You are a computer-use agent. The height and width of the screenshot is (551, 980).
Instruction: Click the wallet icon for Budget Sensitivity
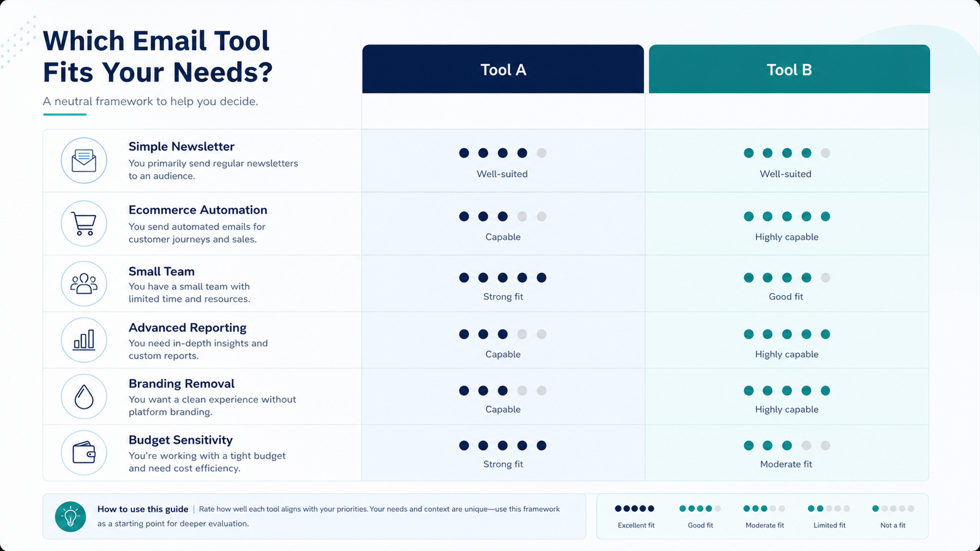[84, 453]
